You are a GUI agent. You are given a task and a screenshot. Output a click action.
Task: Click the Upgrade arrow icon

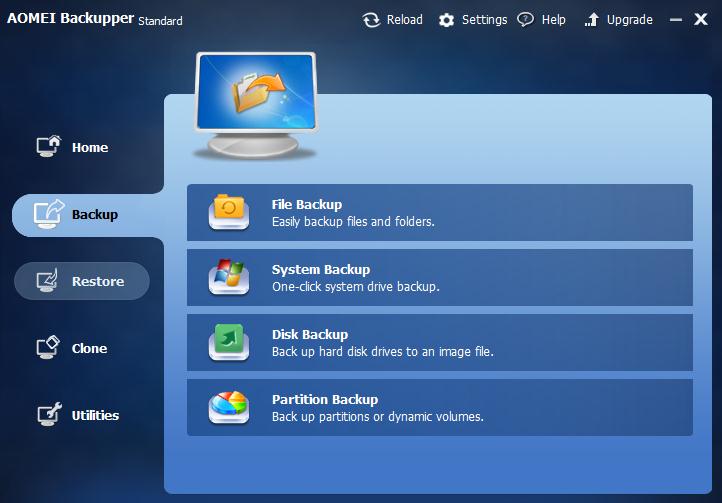click(x=592, y=19)
